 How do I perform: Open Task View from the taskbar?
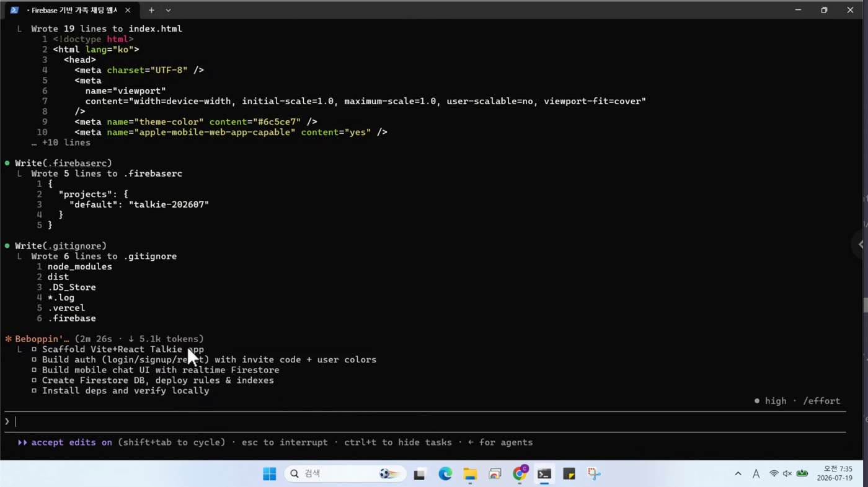point(420,474)
